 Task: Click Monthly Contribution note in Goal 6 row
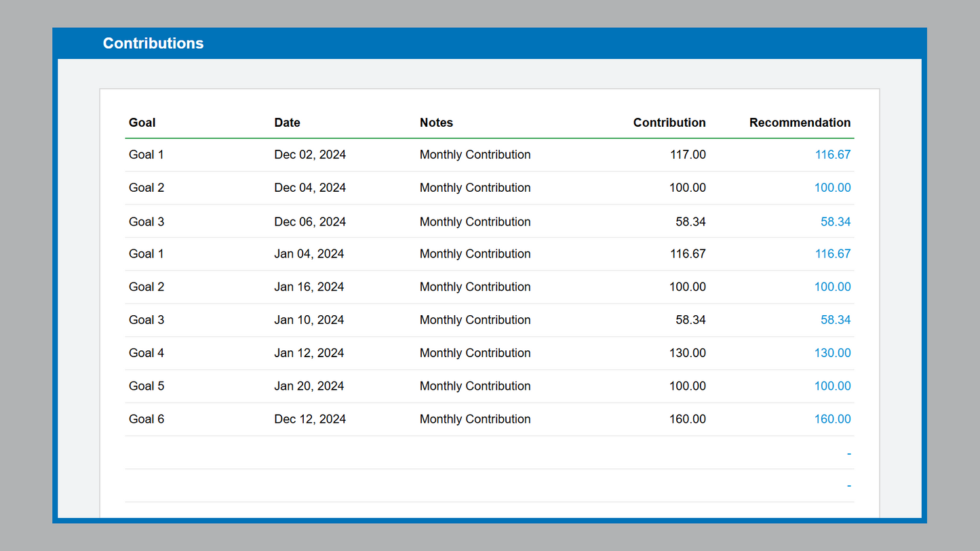click(x=475, y=420)
